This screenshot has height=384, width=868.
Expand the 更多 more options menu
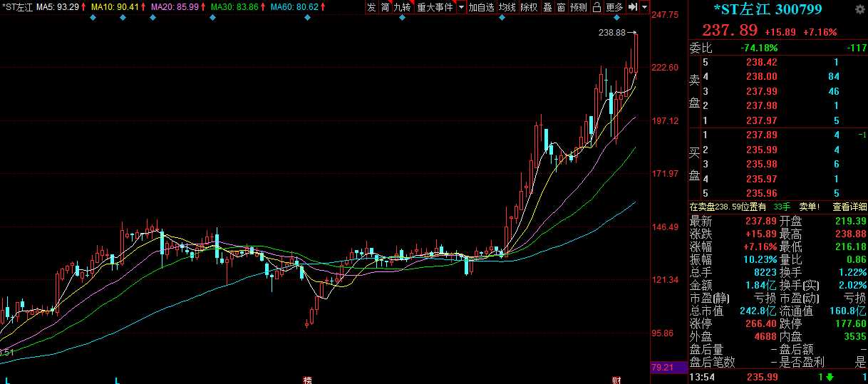[x=614, y=7]
